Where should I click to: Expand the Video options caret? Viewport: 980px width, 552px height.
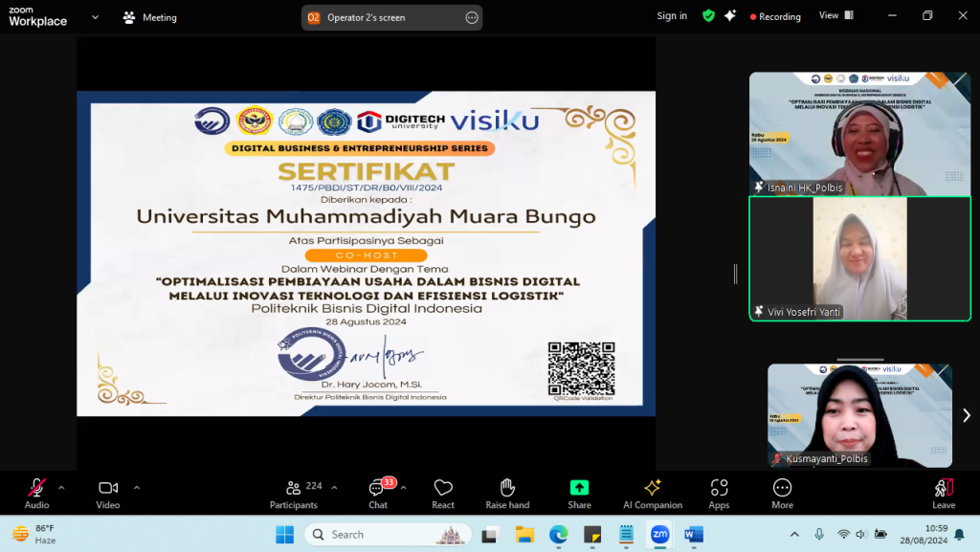point(136,487)
